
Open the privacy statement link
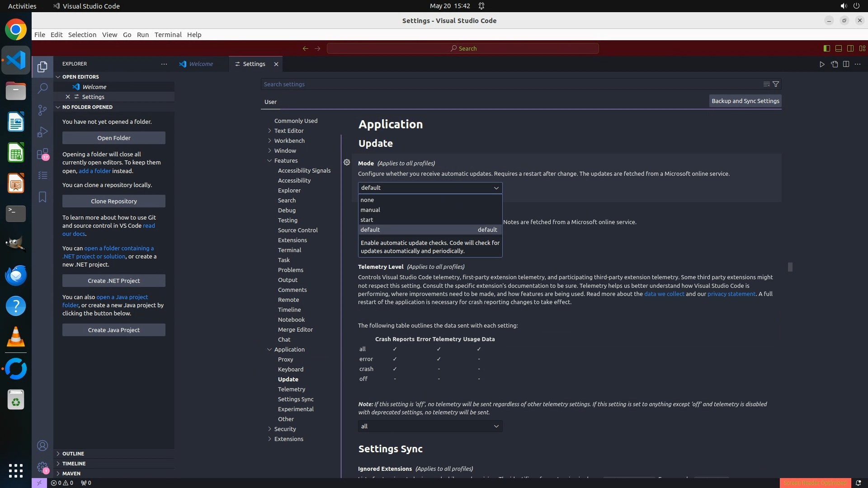[731, 294]
